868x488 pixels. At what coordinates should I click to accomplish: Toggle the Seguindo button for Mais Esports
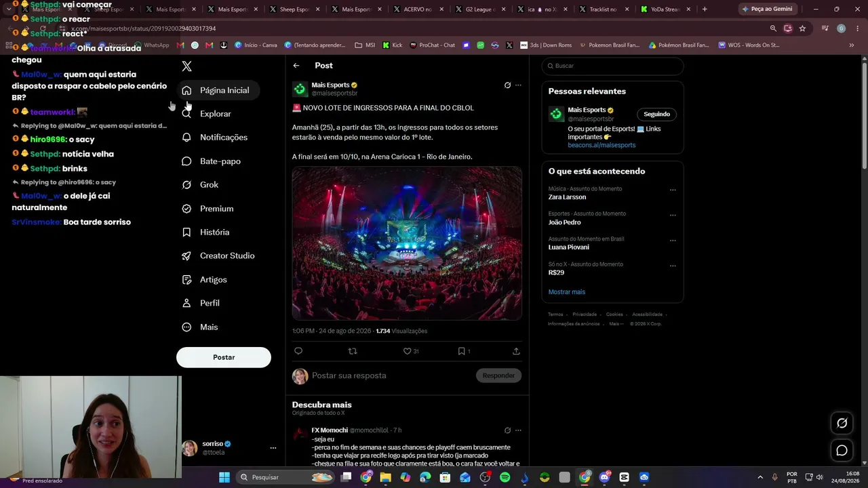point(656,114)
